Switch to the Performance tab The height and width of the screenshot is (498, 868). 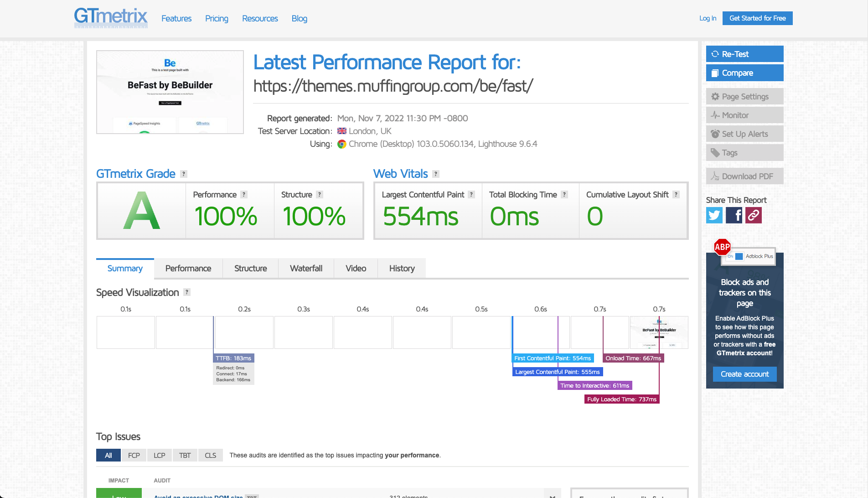pos(188,268)
